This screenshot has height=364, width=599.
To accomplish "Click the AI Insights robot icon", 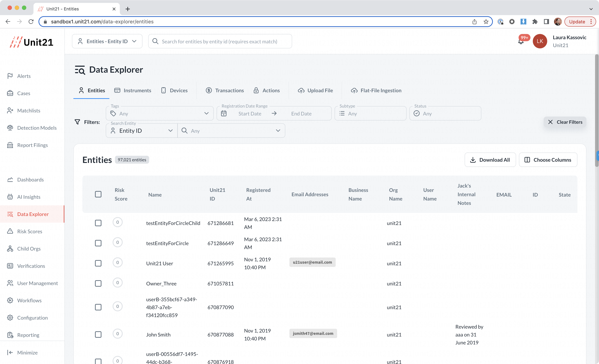I will (x=10, y=197).
